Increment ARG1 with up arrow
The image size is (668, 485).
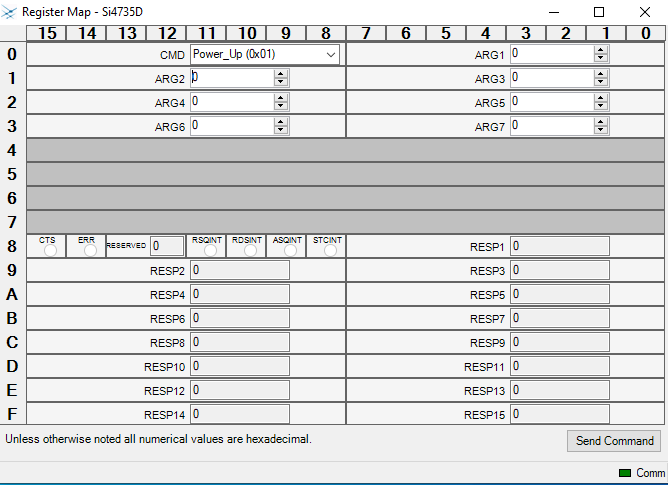tap(601, 50)
